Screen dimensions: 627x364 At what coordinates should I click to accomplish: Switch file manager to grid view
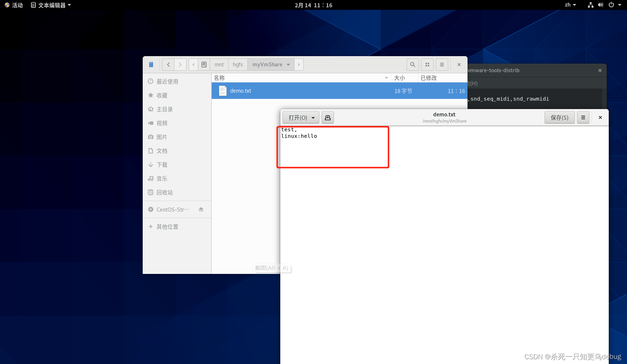(x=427, y=65)
